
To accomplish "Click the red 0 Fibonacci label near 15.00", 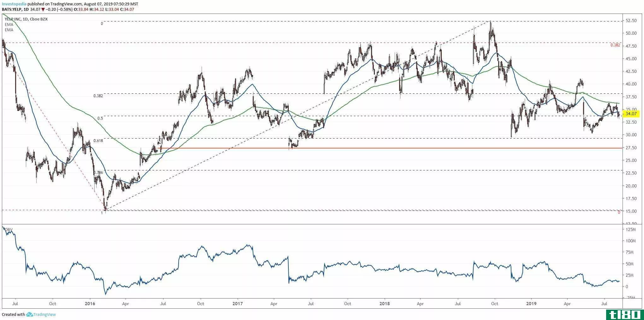I will [619, 212].
